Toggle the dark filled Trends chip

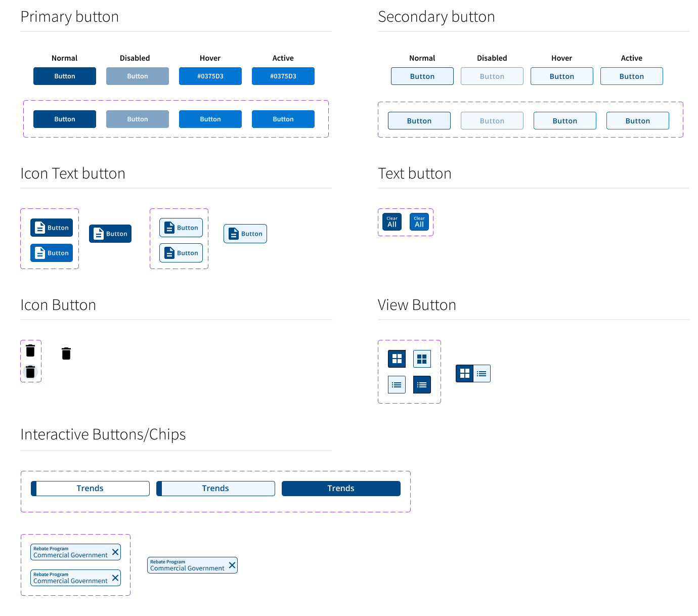click(341, 489)
